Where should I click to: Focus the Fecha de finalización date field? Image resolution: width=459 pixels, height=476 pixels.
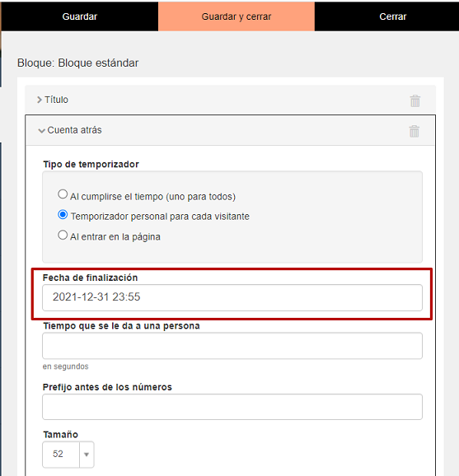click(232, 297)
